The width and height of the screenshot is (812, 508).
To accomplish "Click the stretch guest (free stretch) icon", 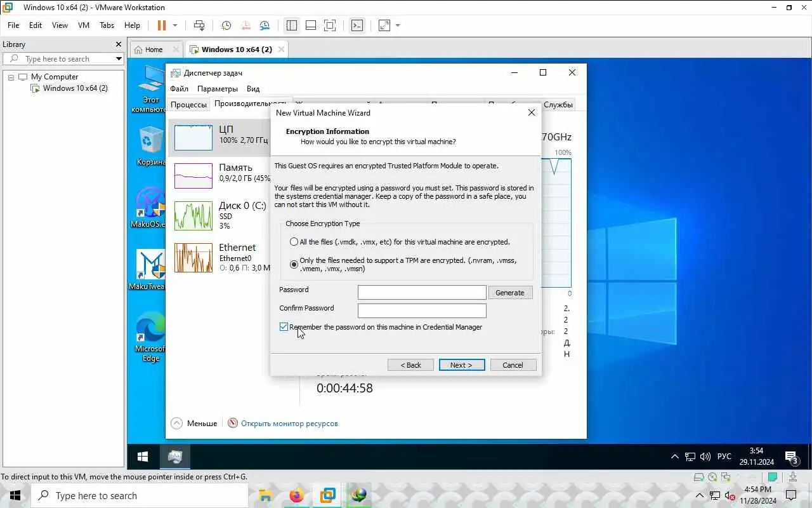I will click(x=384, y=25).
